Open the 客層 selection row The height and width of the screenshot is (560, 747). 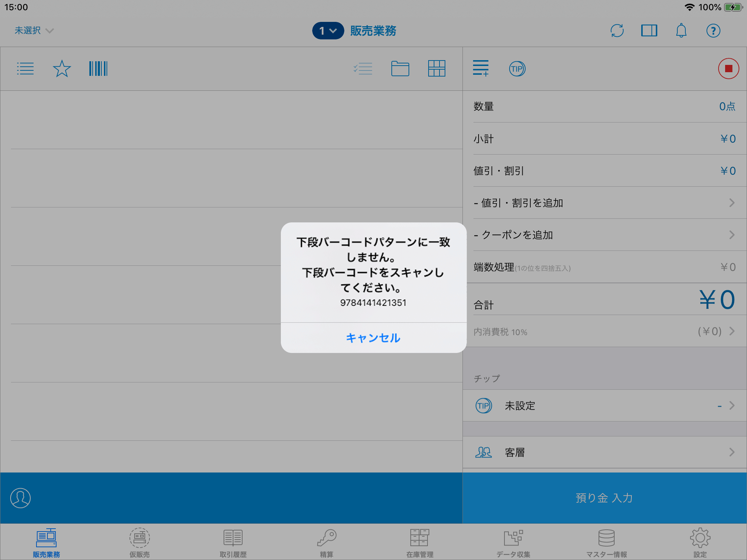pyautogui.click(x=604, y=452)
